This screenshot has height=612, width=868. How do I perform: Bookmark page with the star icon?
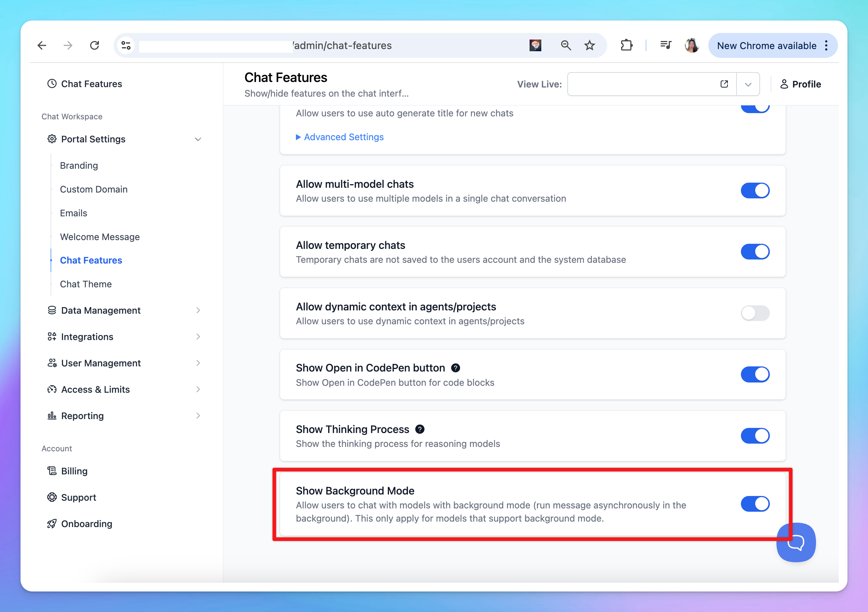coord(589,46)
